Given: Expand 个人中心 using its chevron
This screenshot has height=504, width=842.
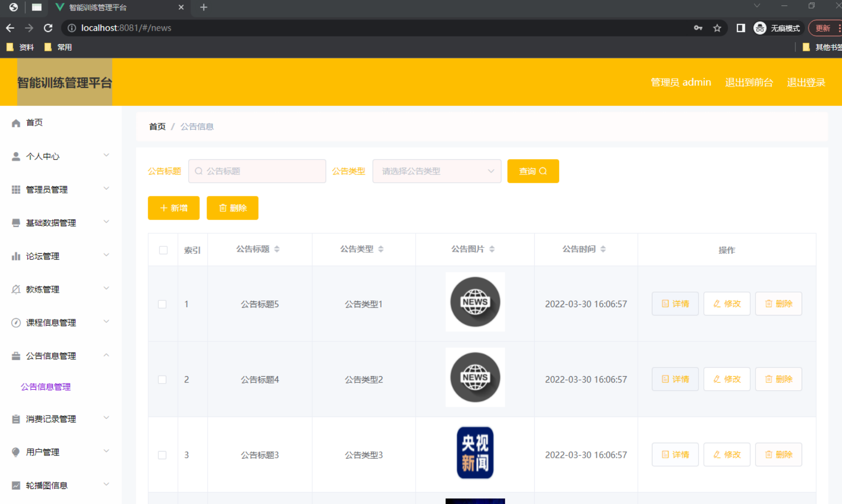Looking at the screenshot, I should click(x=106, y=156).
